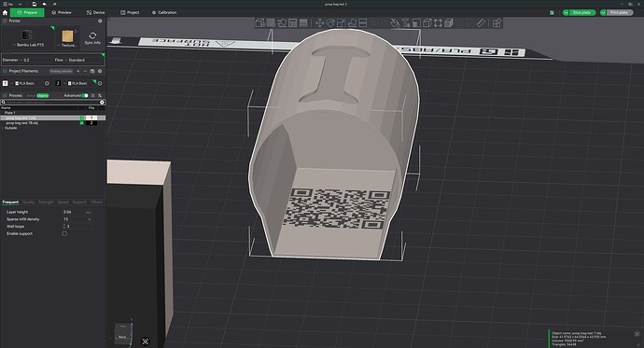Click the Flushing volumes button
Viewport: 644px width, 348px height.
[62, 72]
